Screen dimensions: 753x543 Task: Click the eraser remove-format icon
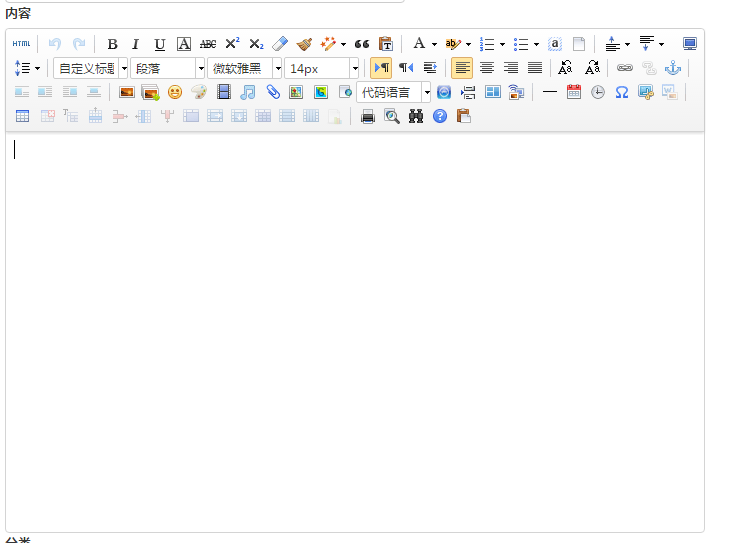[280, 44]
